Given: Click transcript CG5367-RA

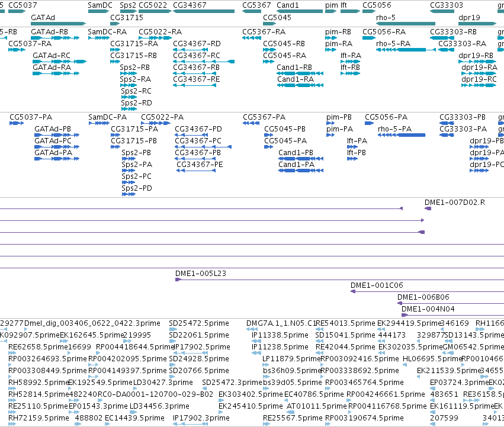Looking at the screenshot, I should pyautogui.click(x=264, y=32).
